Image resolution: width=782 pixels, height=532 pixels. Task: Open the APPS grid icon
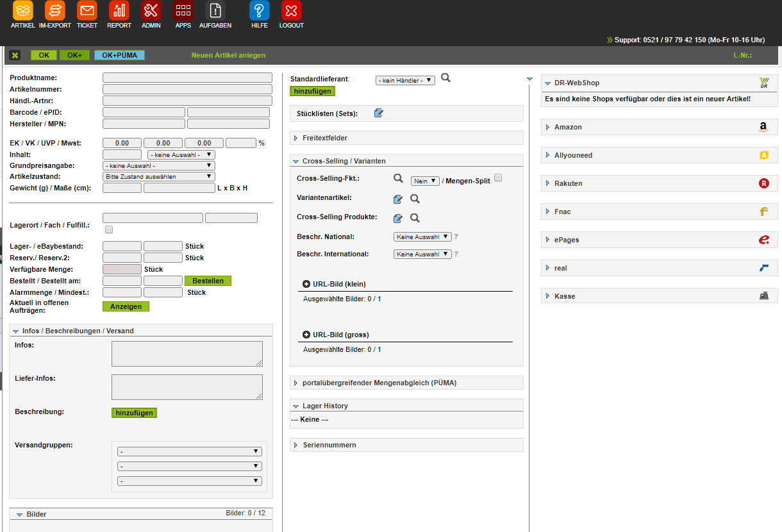[x=183, y=10]
